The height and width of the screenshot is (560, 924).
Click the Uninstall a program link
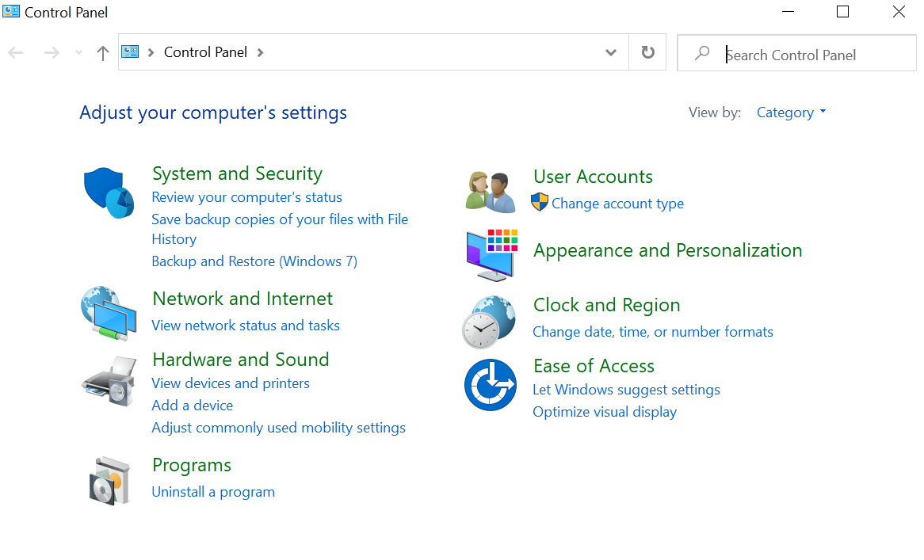(213, 492)
